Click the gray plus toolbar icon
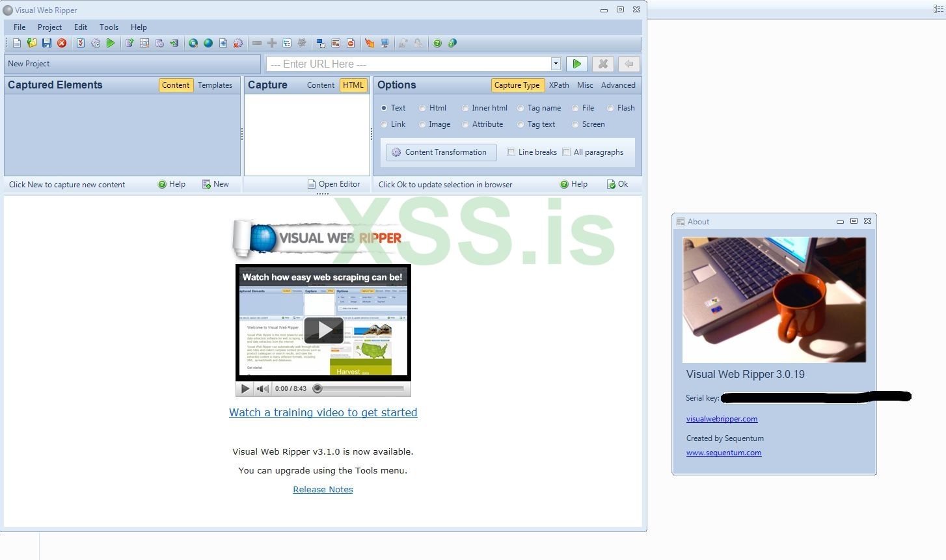Viewport: 946px width, 560px height. (272, 43)
